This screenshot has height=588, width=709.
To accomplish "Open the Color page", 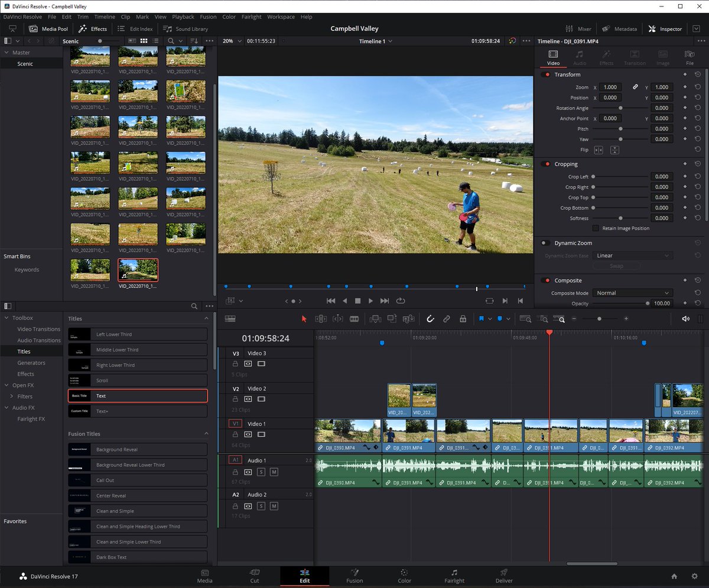I will (404, 576).
